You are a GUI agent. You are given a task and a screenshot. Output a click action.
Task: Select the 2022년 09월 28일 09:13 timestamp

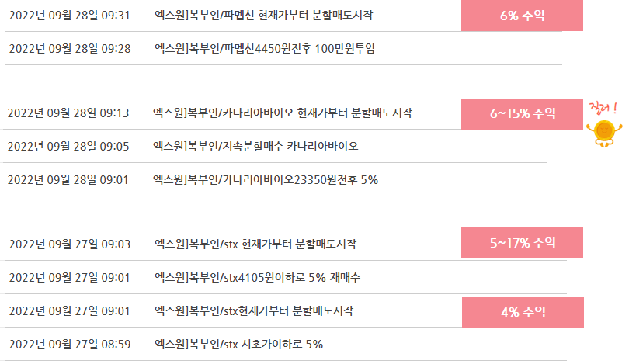[68, 113]
